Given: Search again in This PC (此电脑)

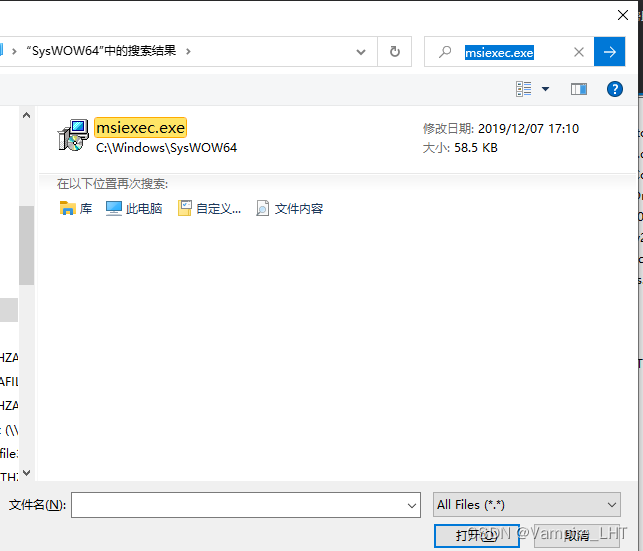Looking at the screenshot, I should 134,209.
